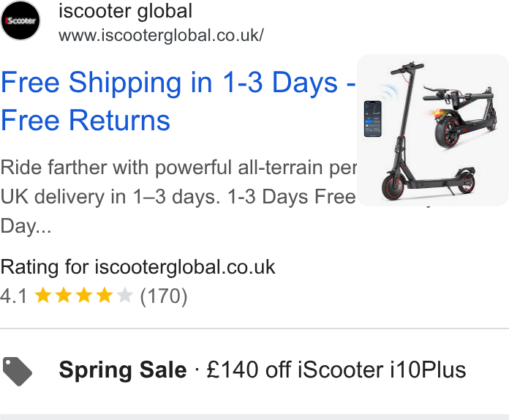Image resolution: width=509 pixels, height=420 pixels.
Task: Click the smartphone image in the scooter picture
Action: [x=373, y=119]
